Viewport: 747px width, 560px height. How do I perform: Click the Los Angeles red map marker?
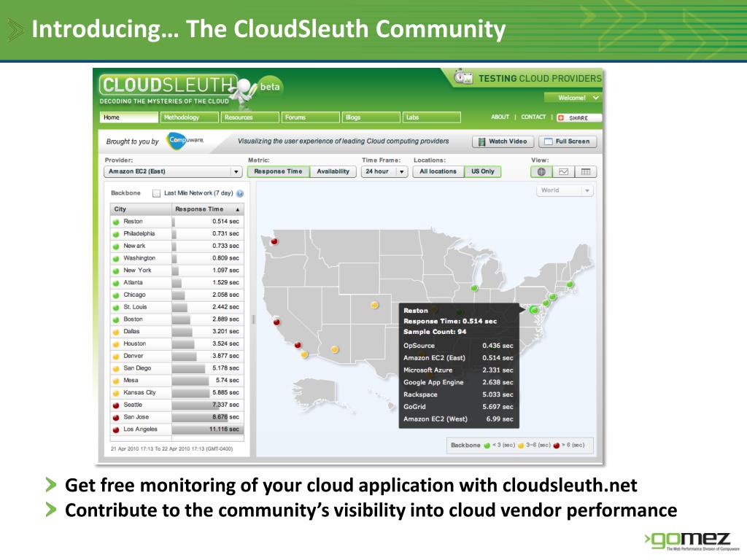pyautogui.click(x=298, y=345)
